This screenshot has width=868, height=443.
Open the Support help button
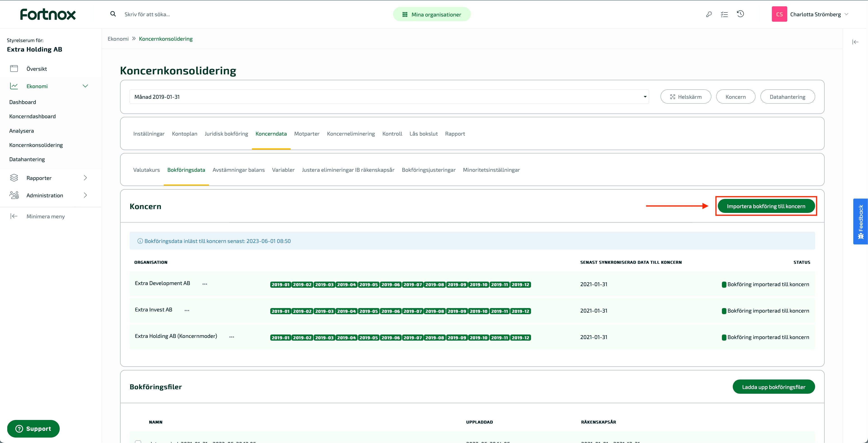(33, 429)
